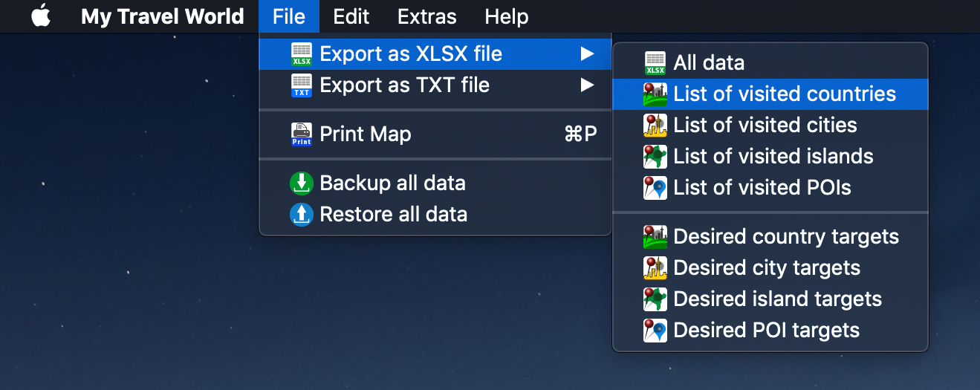Click the island pin icon for visited islands
Image resolution: width=980 pixels, height=390 pixels.
655,157
